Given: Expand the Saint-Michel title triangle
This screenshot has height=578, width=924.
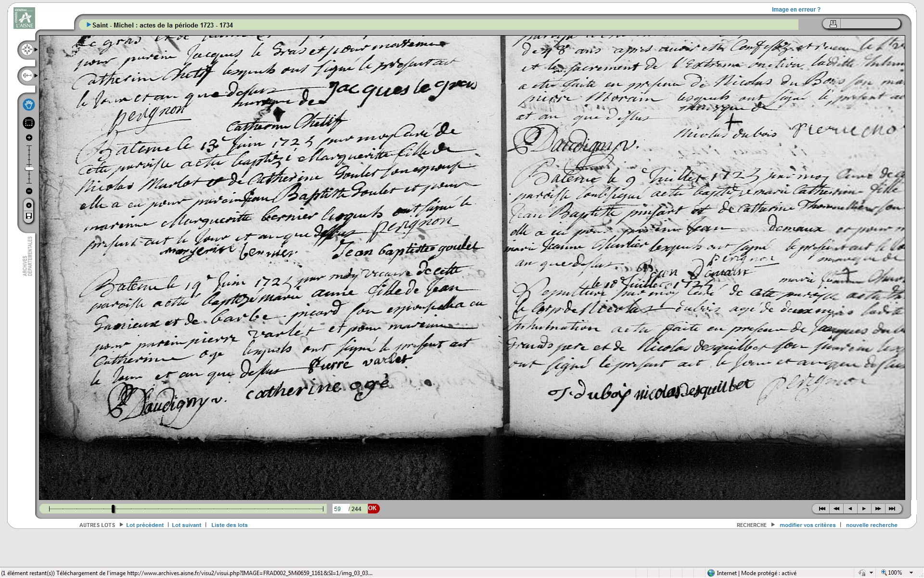Looking at the screenshot, I should pyautogui.click(x=89, y=25).
